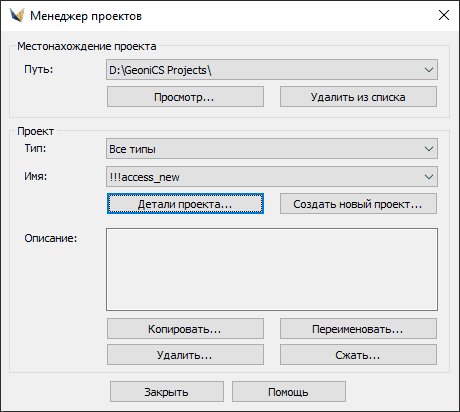This screenshot has height=412, width=460.
Task: Click Удалить из списка button
Action: 358,97
